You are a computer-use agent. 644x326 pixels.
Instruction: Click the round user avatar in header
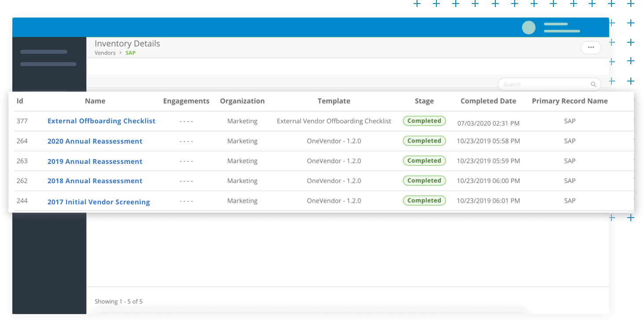tap(528, 28)
